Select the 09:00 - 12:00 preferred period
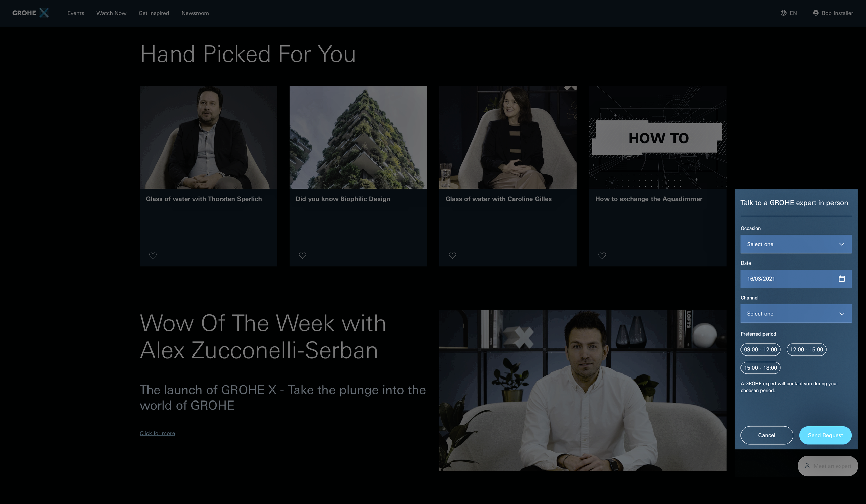 [760, 349]
